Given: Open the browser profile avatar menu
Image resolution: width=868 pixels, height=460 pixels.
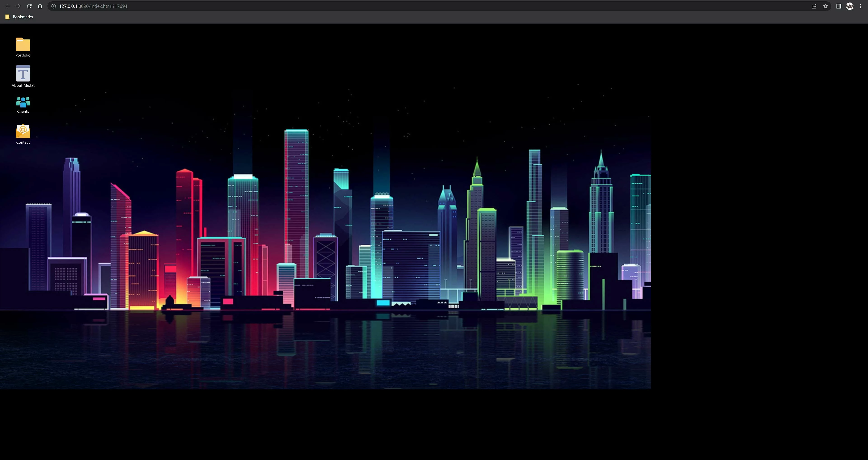Looking at the screenshot, I should click(850, 6).
